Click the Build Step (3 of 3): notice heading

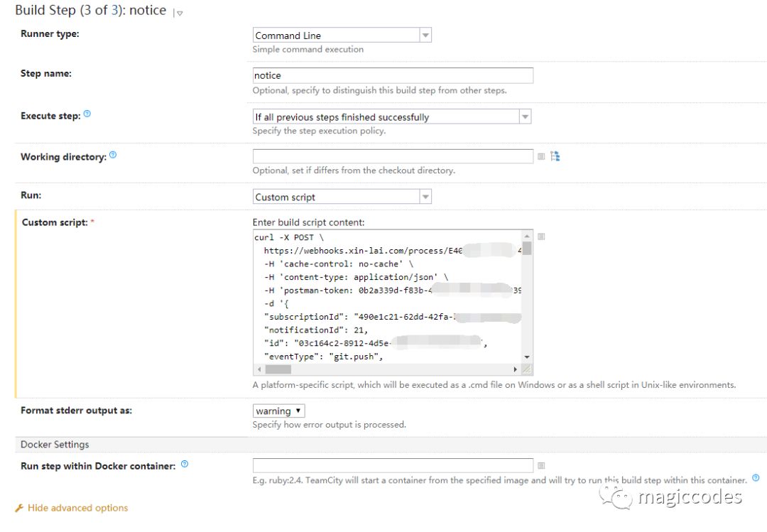click(90, 10)
